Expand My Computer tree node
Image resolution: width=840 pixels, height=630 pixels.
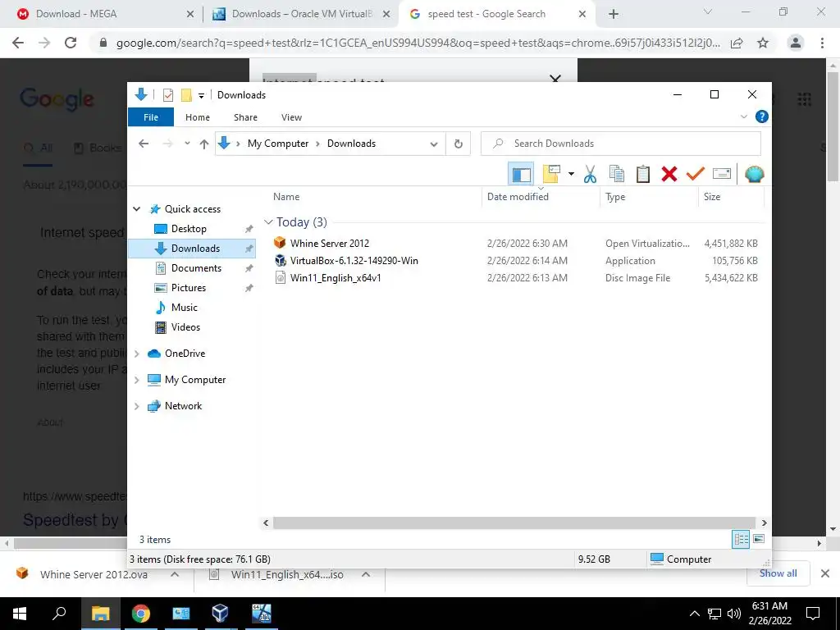tap(137, 380)
